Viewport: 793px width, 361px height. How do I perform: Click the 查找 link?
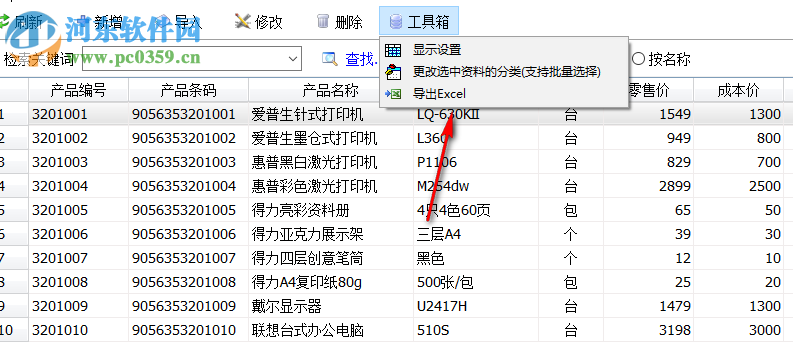360,59
